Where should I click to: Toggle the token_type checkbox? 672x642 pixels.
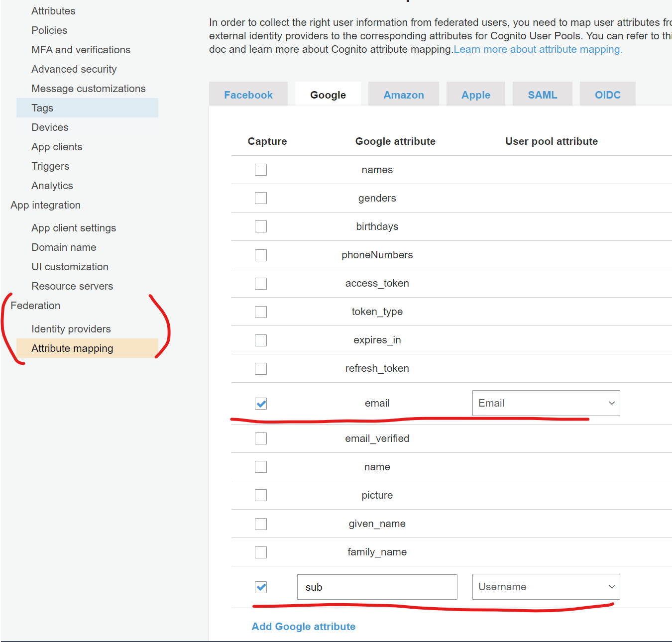click(x=261, y=312)
